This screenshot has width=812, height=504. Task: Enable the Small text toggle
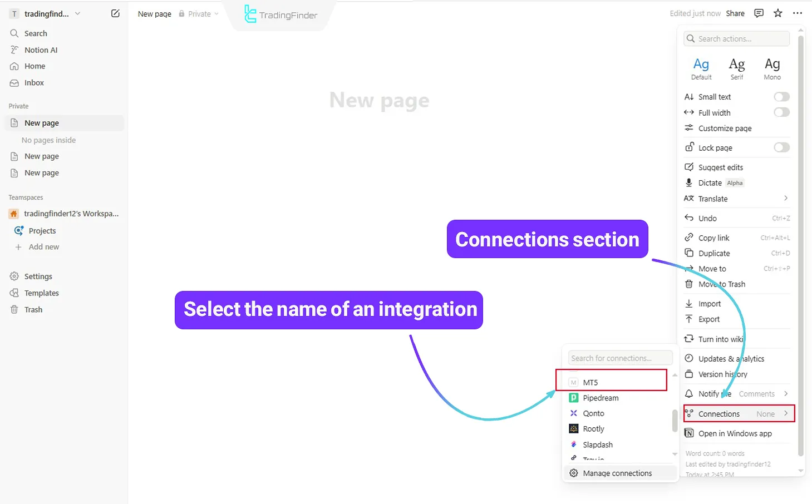click(781, 96)
